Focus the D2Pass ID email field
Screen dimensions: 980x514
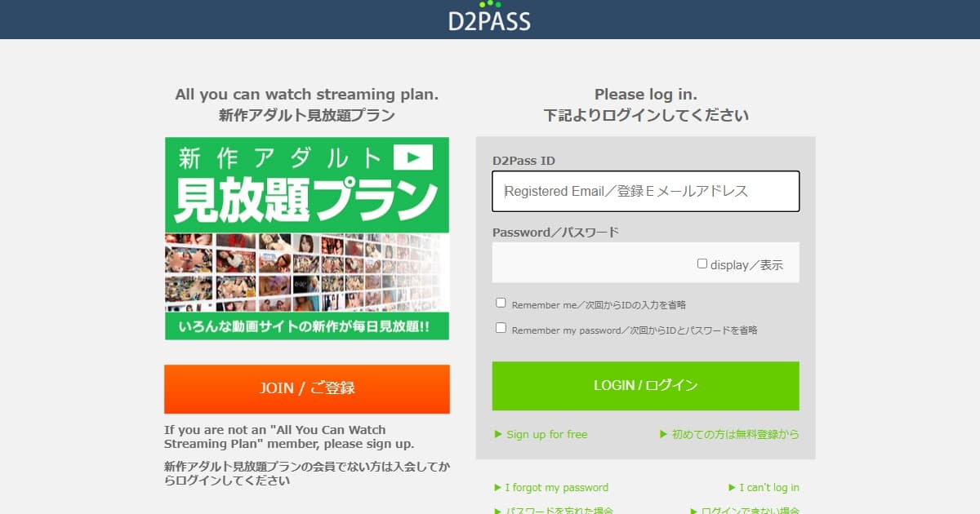(x=645, y=191)
